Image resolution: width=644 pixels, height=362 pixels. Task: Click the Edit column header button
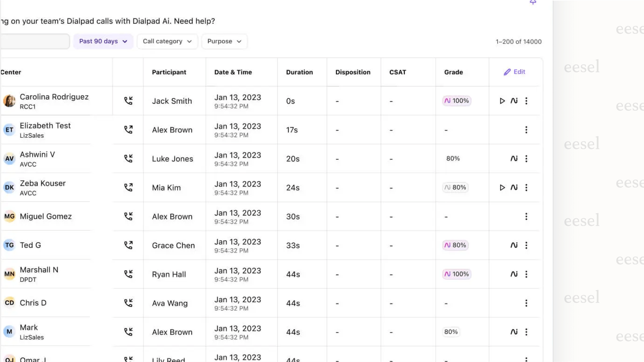coord(514,72)
